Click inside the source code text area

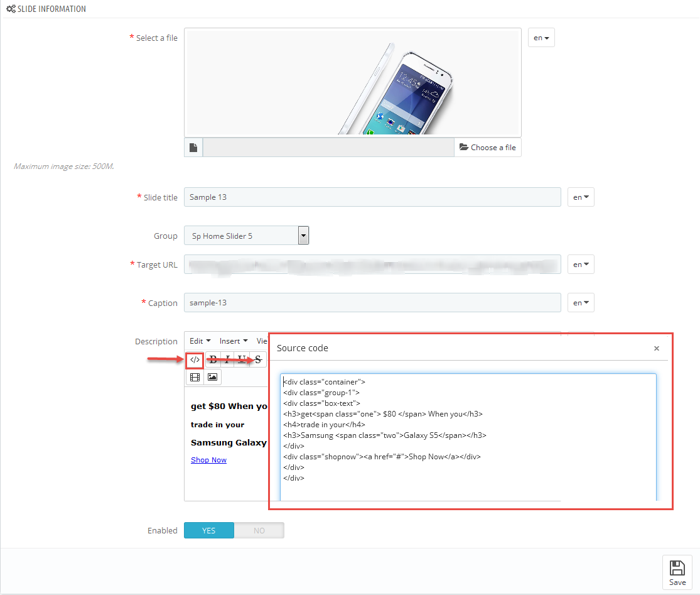(x=468, y=437)
